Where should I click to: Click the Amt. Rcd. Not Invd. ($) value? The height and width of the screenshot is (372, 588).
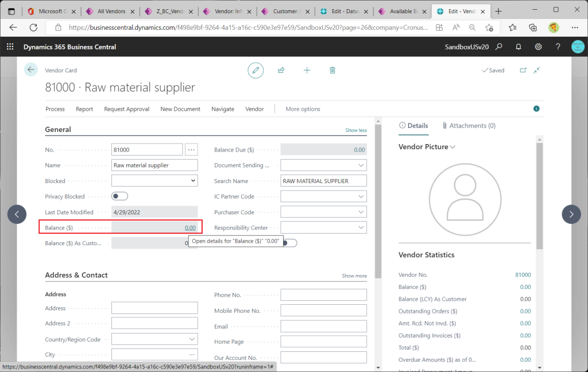pyautogui.click(x=525, y=323)
